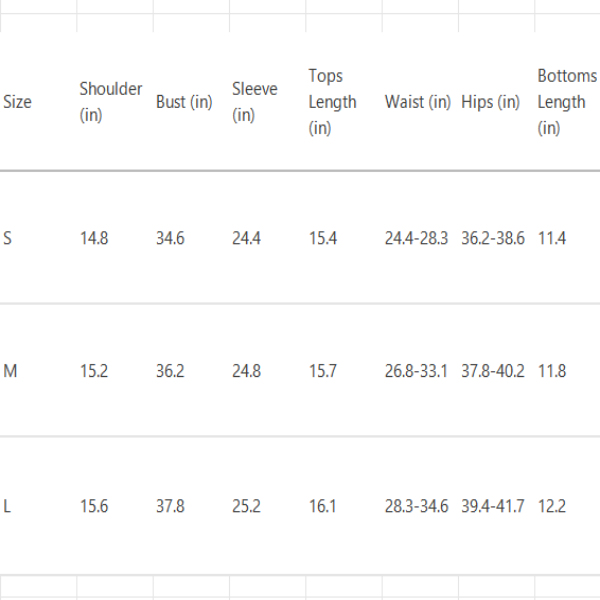Click hips range 39.4-41.7 cell
Screen dimensions: 600x600
coord(492,506)
